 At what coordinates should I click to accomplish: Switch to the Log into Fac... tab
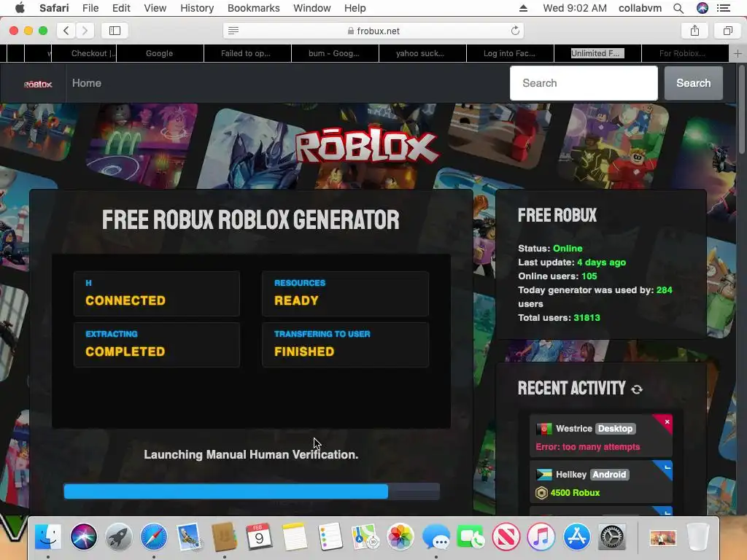coord(509,53)
